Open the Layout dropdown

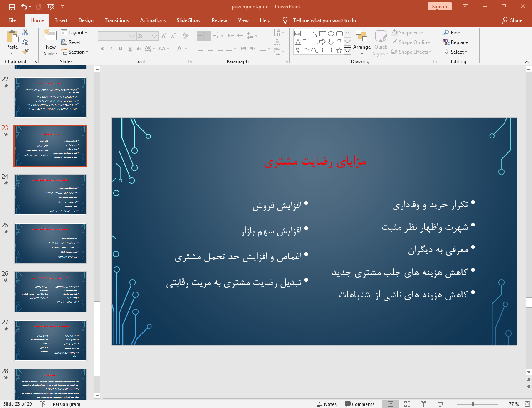74,33
